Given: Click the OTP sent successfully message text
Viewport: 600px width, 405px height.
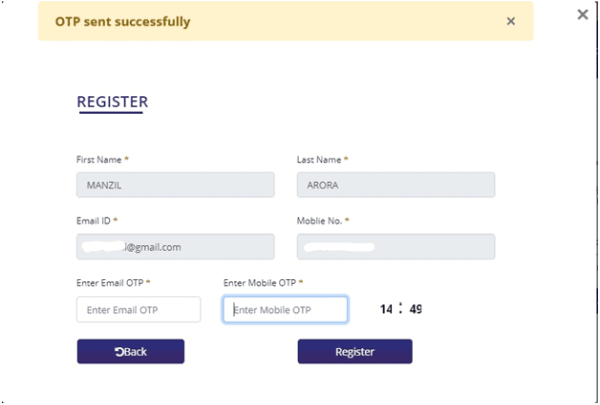Looking at the screenshot, I should click(x=122, y=21).
